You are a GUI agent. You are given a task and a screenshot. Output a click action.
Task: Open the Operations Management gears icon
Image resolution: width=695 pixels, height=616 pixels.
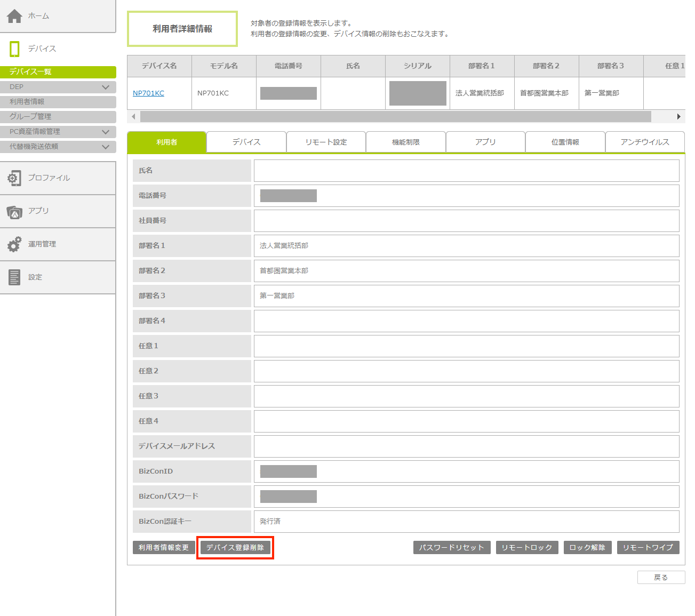click(14, 244)
